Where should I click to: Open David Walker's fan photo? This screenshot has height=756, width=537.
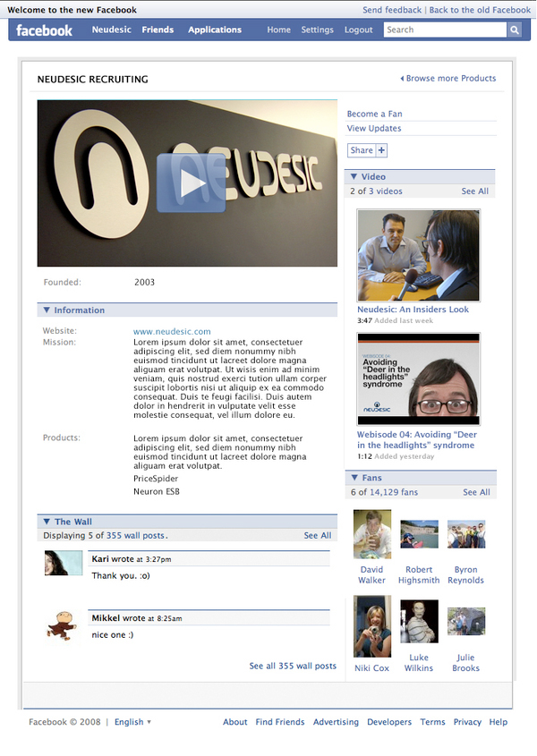pos(372,534)
